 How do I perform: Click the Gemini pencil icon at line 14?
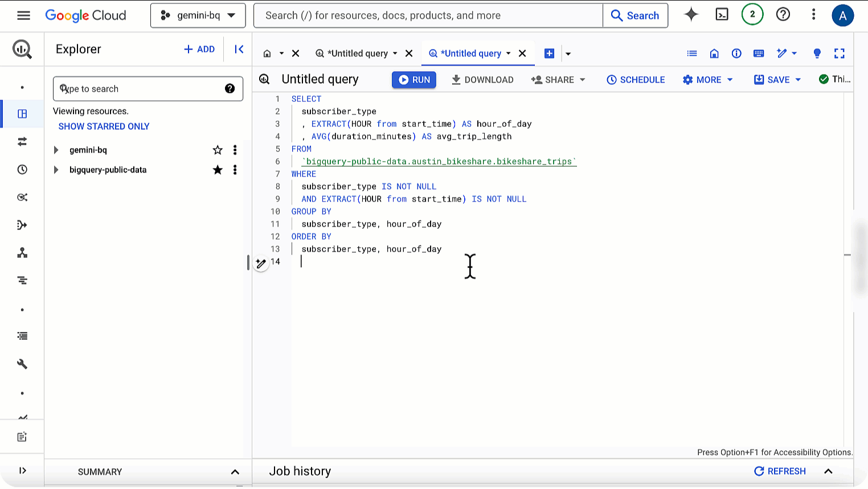261,264
